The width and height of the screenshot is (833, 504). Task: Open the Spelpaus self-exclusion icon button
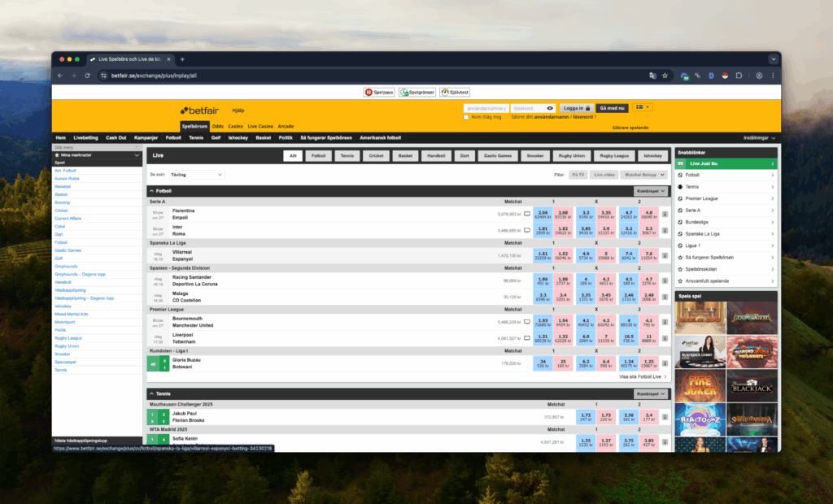pyautogui.click(x=379, y=93)
